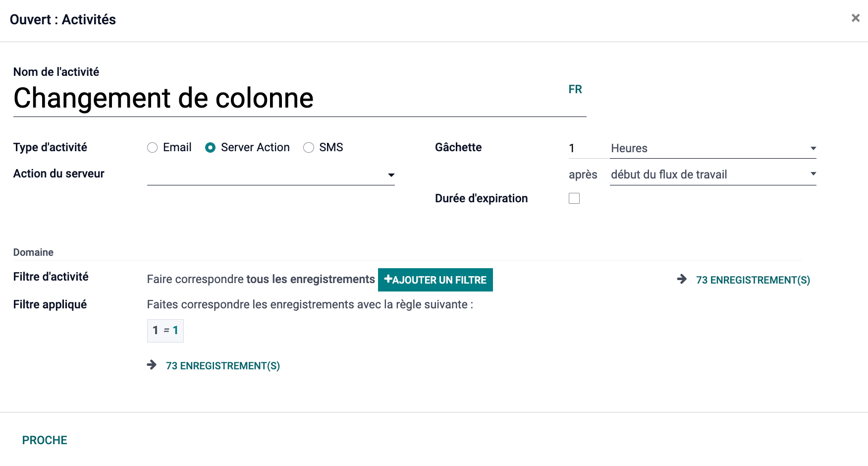Image resolution: width=868 pixels, height=466 pixels.
Task: Click the plus icon on AJOUTER UN FILTRE
Action: [388, 279]
